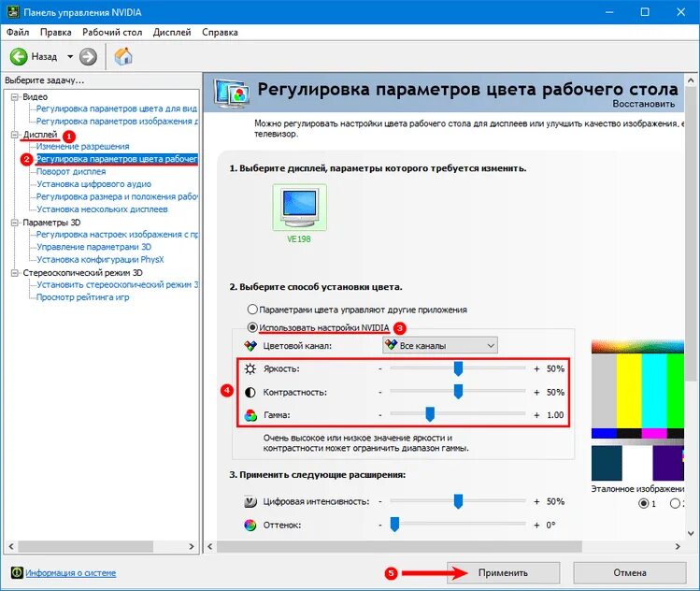This screenshot has height=591, width=700.
Task: Click the gamma RGB circles icon
Action: [x=250, y=415]
